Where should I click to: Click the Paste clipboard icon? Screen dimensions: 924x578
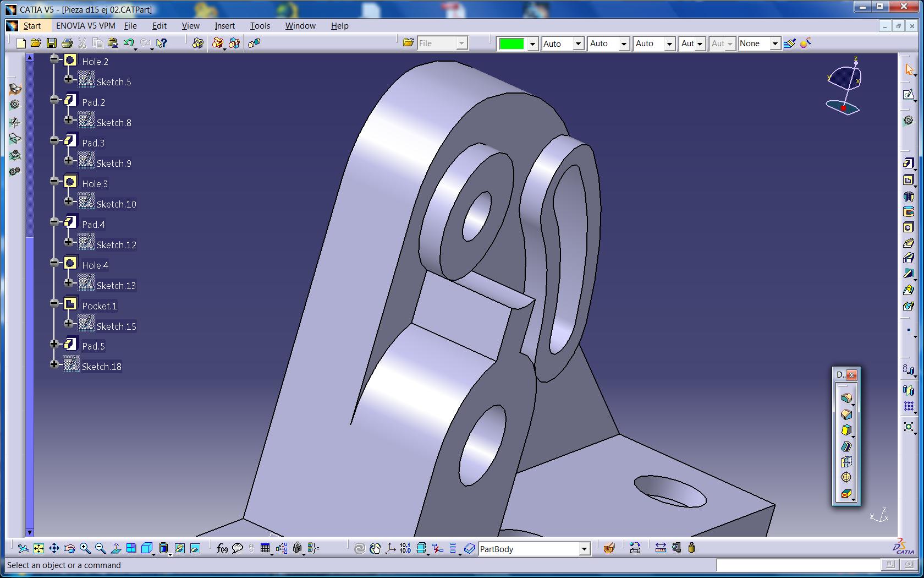(113, 43)
